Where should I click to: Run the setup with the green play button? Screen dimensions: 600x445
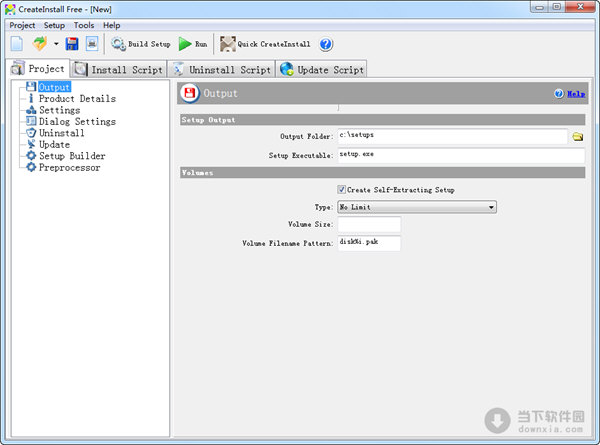pyautogui.click(x=193, y=44)
